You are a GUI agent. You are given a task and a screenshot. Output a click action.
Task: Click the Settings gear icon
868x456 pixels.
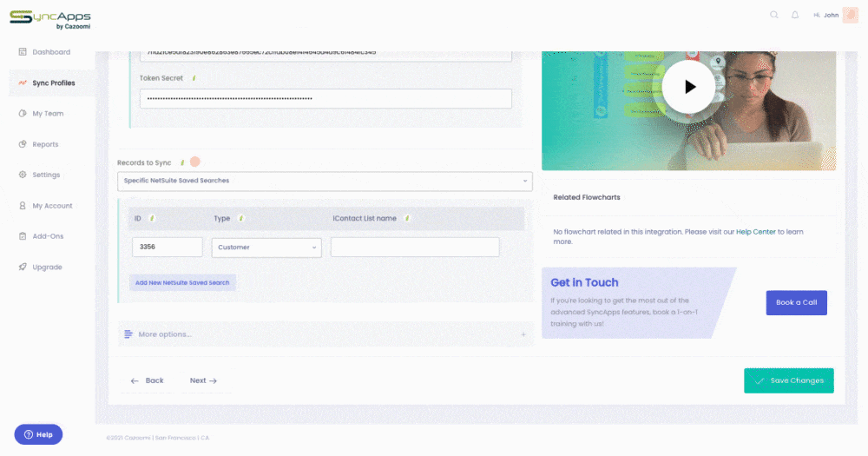point(23,175)
